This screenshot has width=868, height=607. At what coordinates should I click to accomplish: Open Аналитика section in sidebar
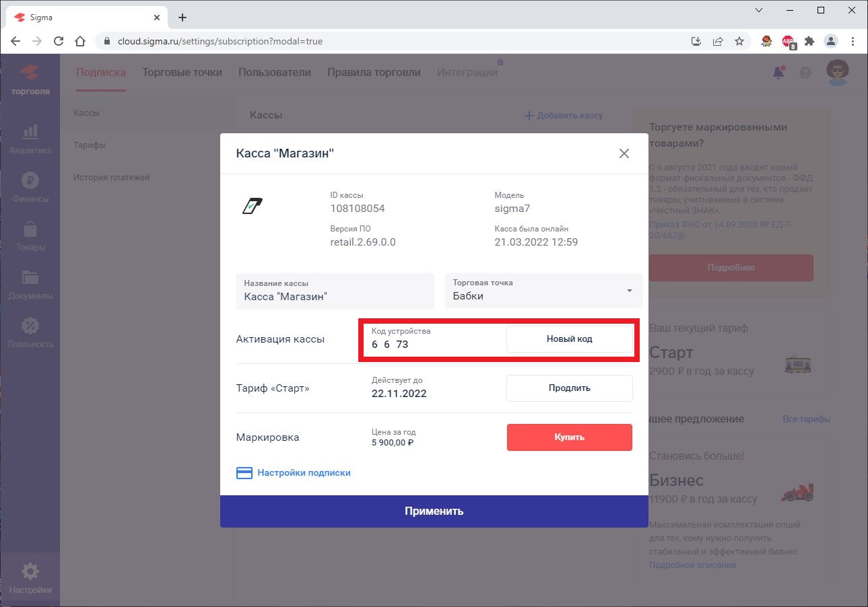(x=30, y=139)
